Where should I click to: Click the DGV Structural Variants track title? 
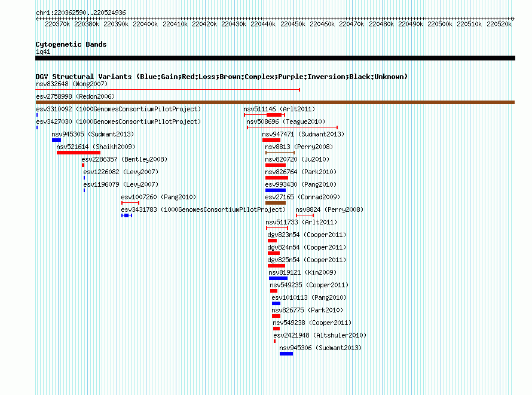(x=222, y=77)
